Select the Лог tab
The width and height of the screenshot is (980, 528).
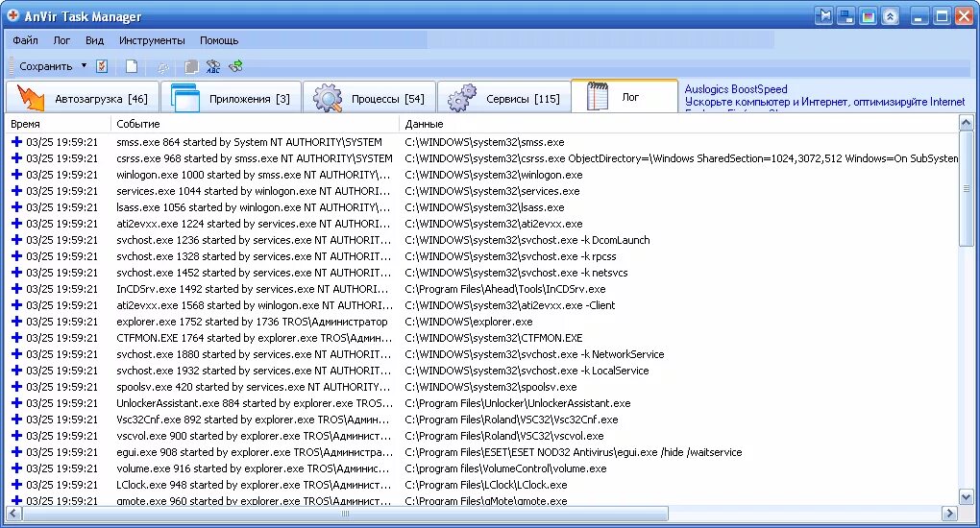tap(624, 97)
